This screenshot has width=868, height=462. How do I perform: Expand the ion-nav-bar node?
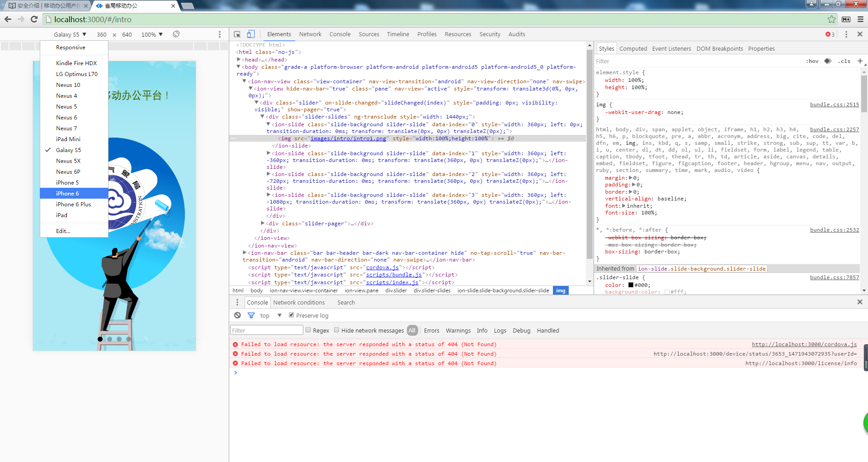tap(245, 252)
